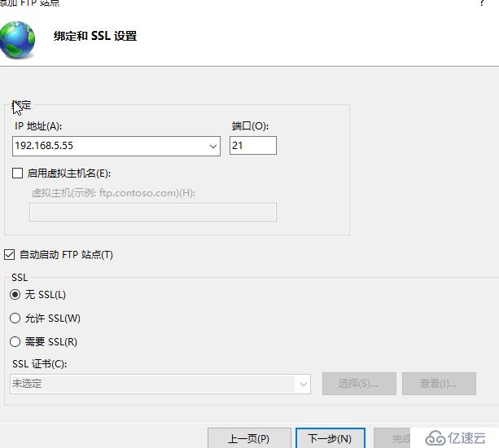Viewport: 499px width, 448px height.
Task: Enable the 启用虚拟主机名 checkbox
Action: (17, 173)
